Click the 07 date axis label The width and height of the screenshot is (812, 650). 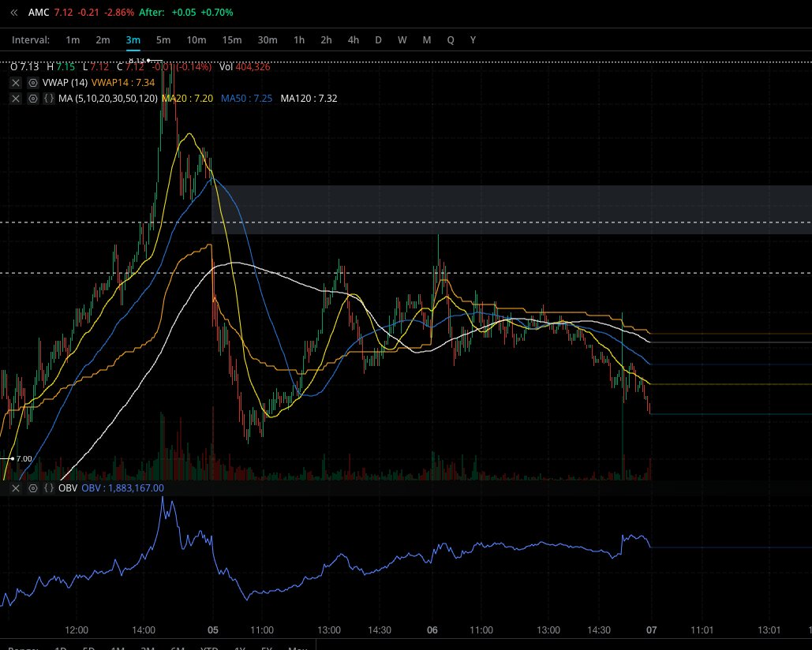click(x=652, y=630)
